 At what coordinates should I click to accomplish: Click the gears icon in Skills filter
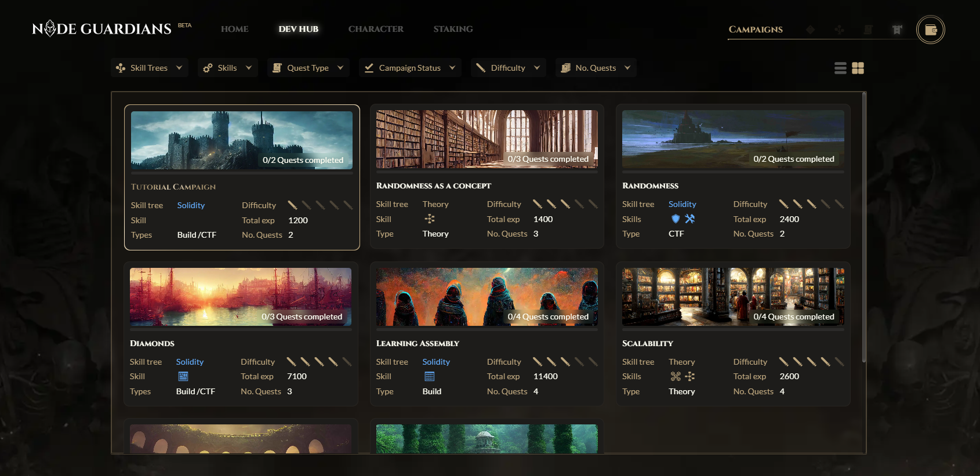coord(208,68)
